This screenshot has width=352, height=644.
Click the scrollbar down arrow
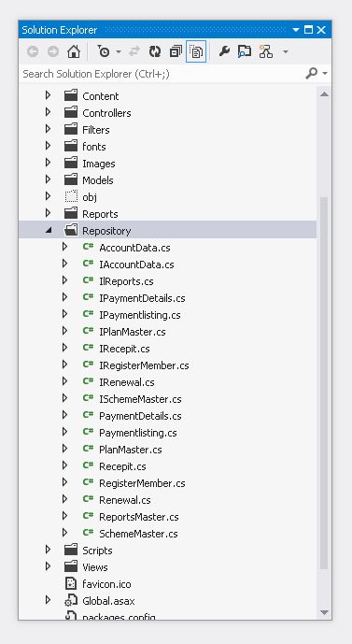324,613
